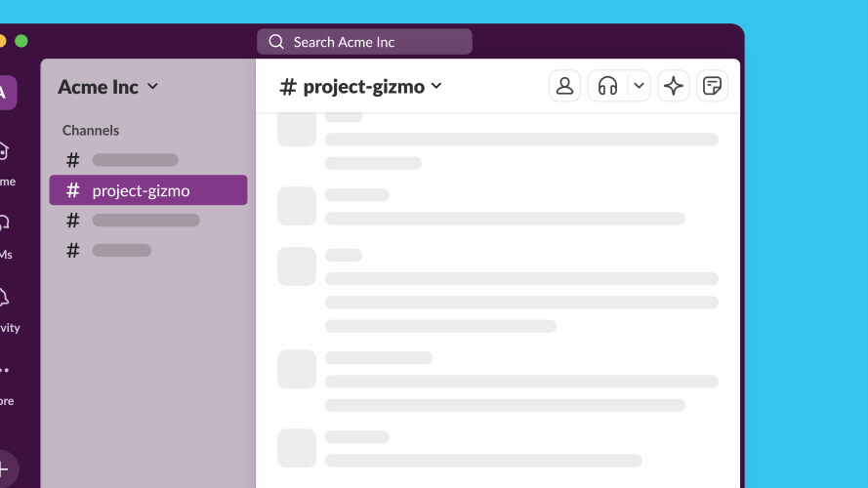Viewport: 868px width, 488px height.
Task: Expand the Acme Inc workspace menu
Action: pyautogui.click(x=107, y=87)
